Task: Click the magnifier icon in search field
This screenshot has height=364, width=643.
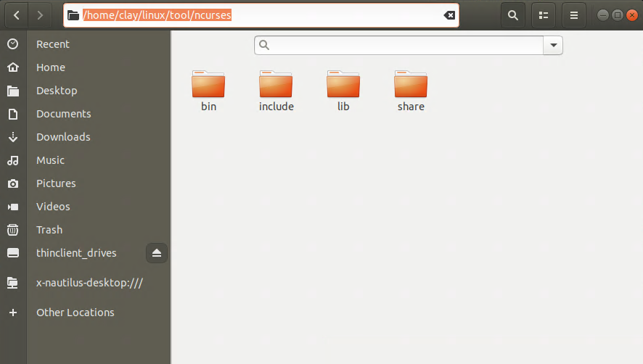Action: coord(264,45)
